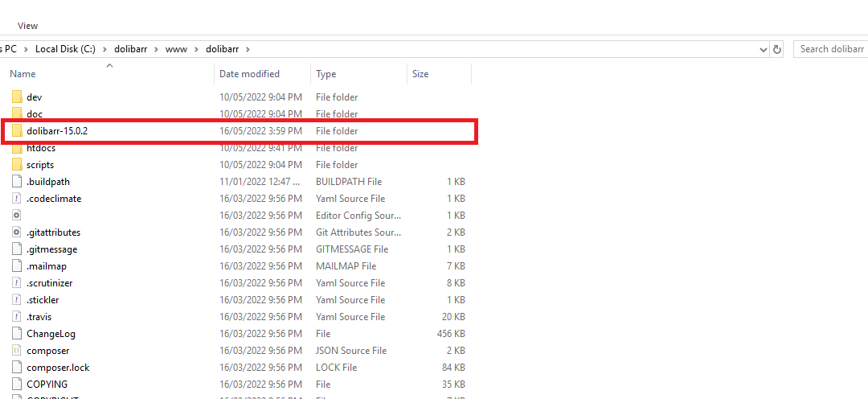This screenshot has width=868, height=399.
Task: Click the dev folder icon
Action: [17, 97]
